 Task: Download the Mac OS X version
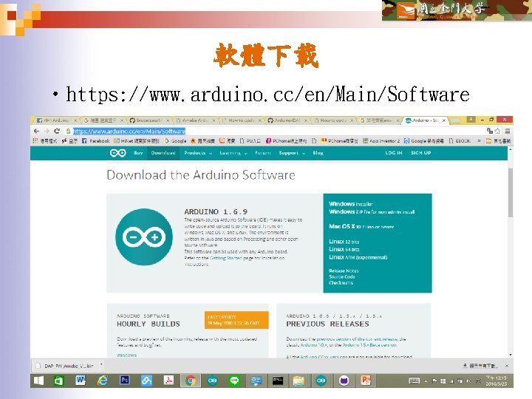(361, 226)
